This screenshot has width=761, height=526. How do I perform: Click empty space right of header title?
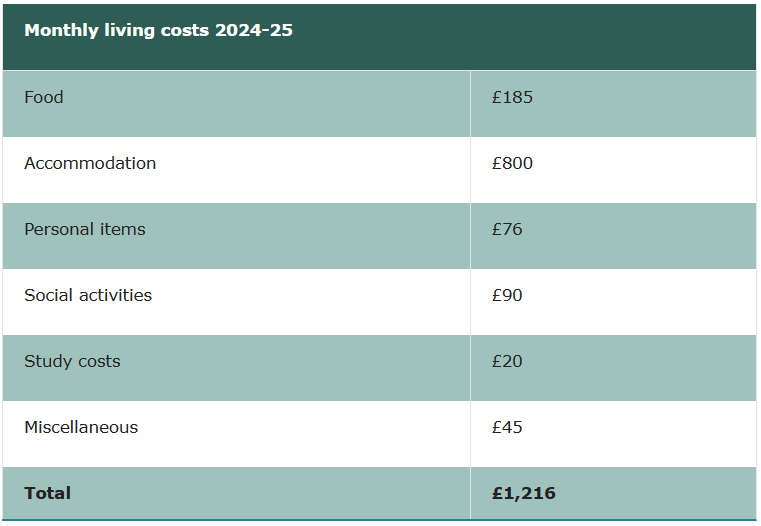(x=524, y=37)
